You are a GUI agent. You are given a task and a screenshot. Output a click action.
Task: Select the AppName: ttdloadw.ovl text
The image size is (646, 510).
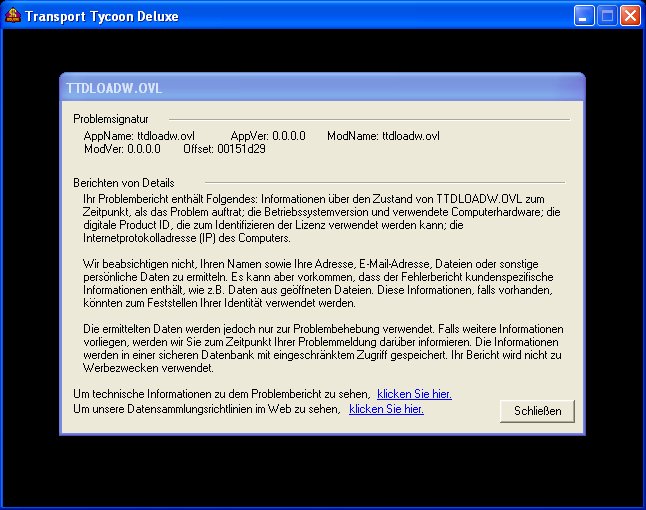point(139,136)
